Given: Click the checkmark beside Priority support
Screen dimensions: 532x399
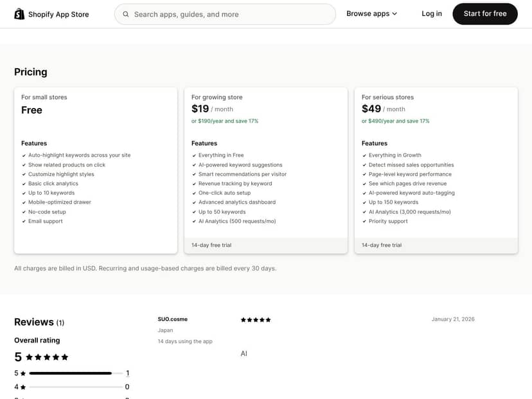Looking at the screenshot, I should point(364,221).
